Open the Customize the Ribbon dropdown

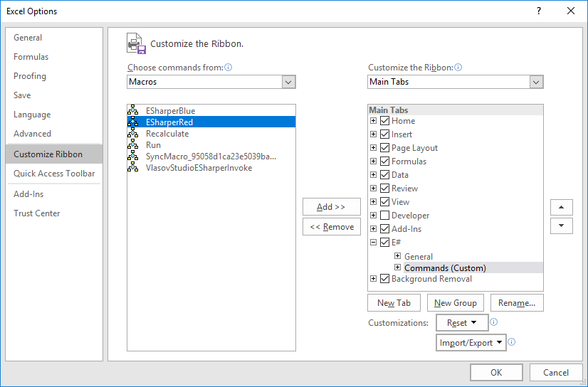pos(456,82)
